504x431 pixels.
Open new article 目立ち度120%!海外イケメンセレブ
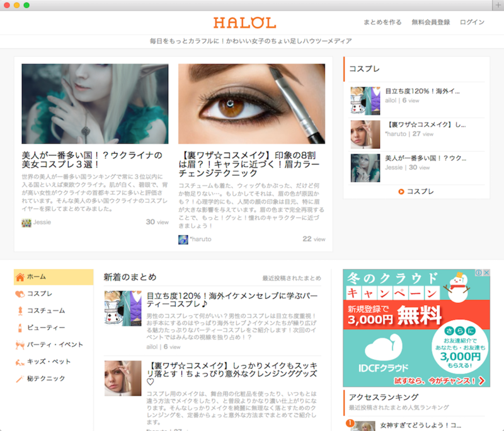(232, 300)
